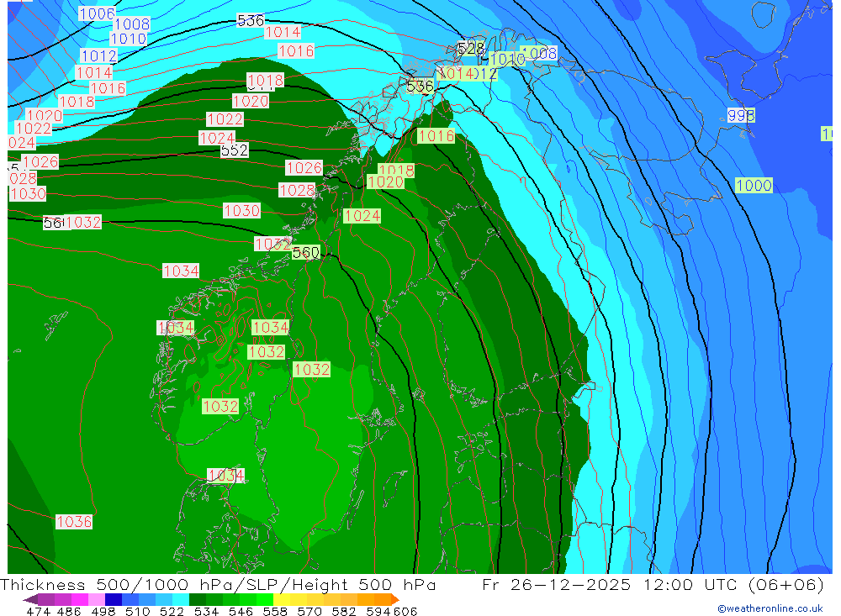
Task: Click the purple left arrow of legend
Action: pyautogui.click(x=30, y=599)
